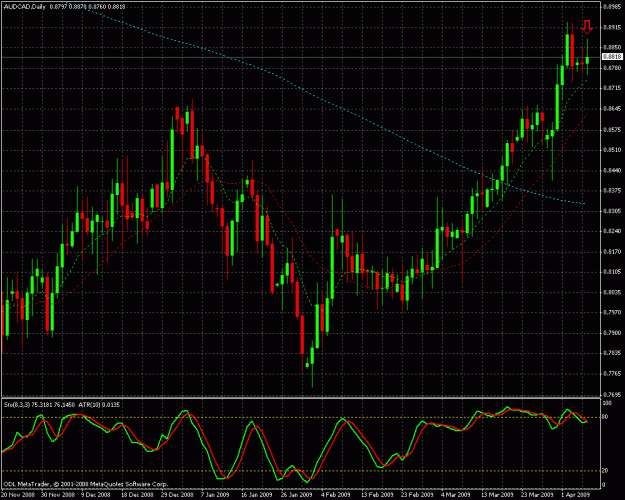Click the 0.8780 price axis label
This screenshot has height=500, width=625.
613,68
